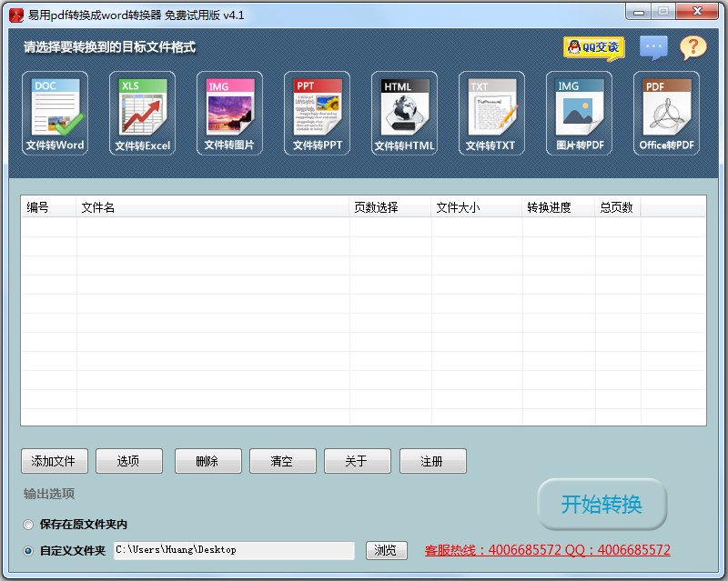Browse output folder using 浏览 button
The width and height of the screenshot is (728, 581).
[x=386, y=550]
